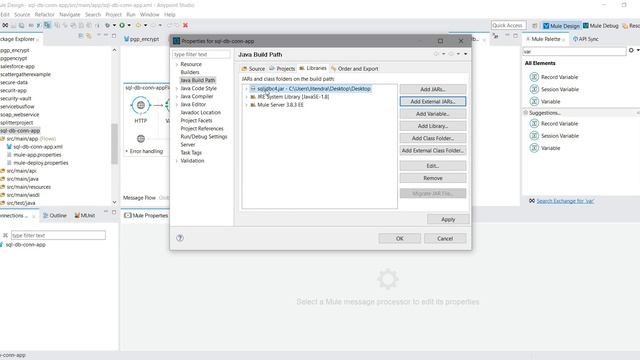Click OK in the Properties dialog
640x360 pixels.
(399, 238)
